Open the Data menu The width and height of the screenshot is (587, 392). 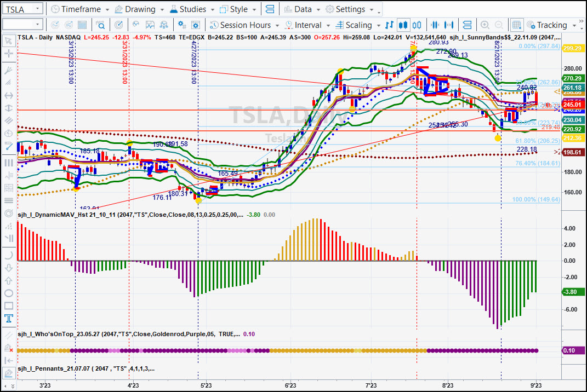click(302, 9)
